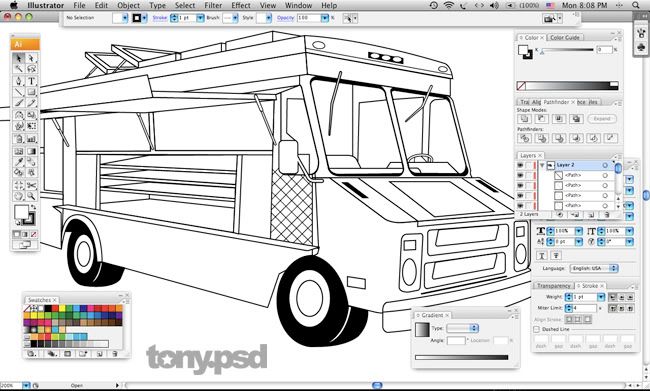Choose the Scissors tool

coord(32,185)
